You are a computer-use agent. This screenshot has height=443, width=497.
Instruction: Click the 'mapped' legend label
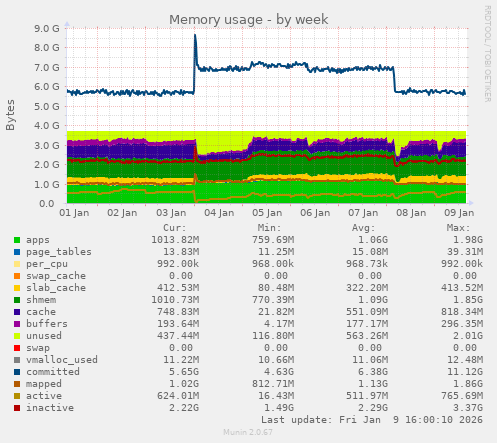pos(44,384)
